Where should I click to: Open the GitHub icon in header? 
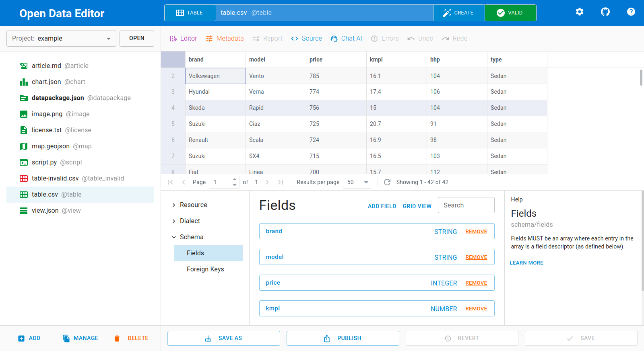click(605, 12)
